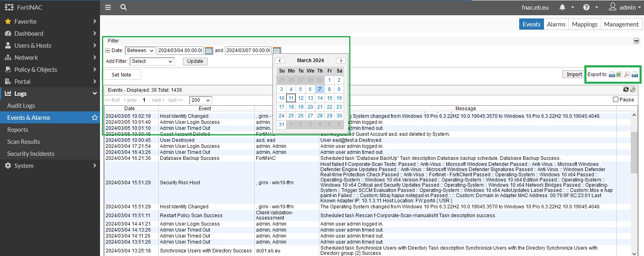Click the Users & Hosts person icon
The height and width of the screenshot is (256, 644).
[x=8, y=46]
